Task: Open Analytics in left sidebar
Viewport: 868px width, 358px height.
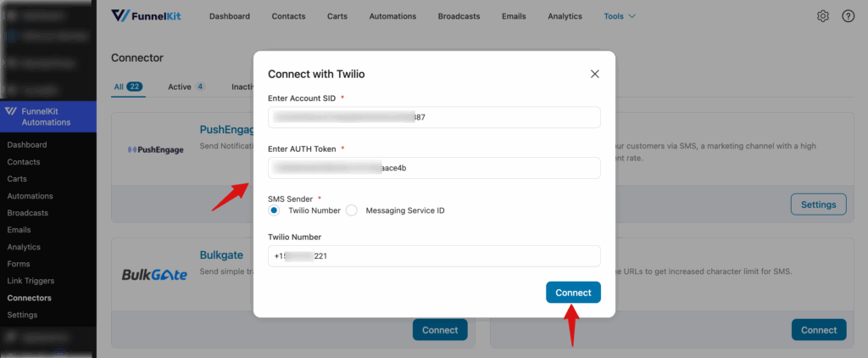Action: [24, 247]
